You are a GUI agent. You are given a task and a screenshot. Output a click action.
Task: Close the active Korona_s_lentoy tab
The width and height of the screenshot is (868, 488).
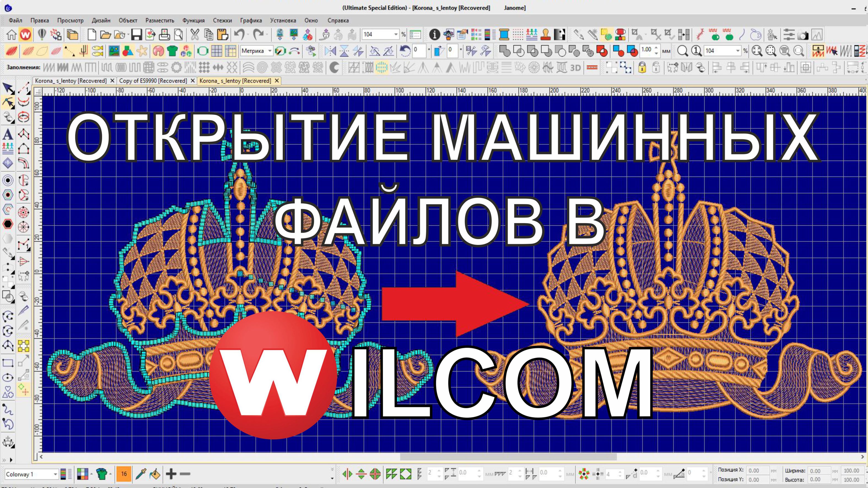277,81
